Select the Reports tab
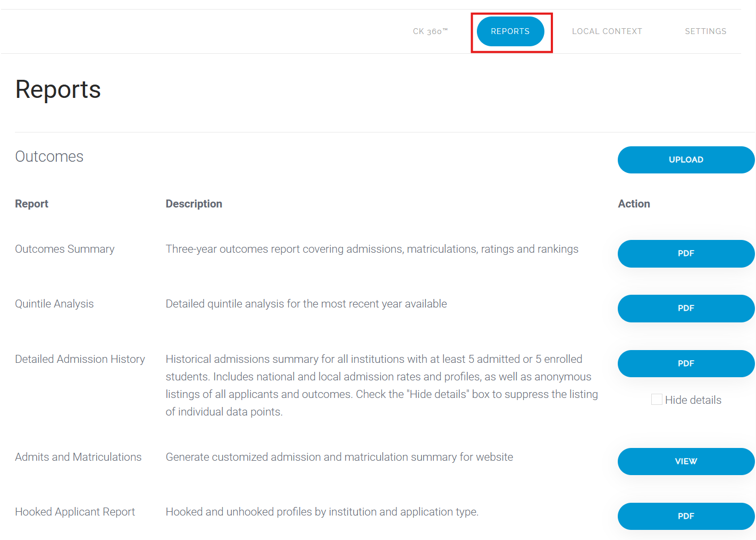 (510, 31)
